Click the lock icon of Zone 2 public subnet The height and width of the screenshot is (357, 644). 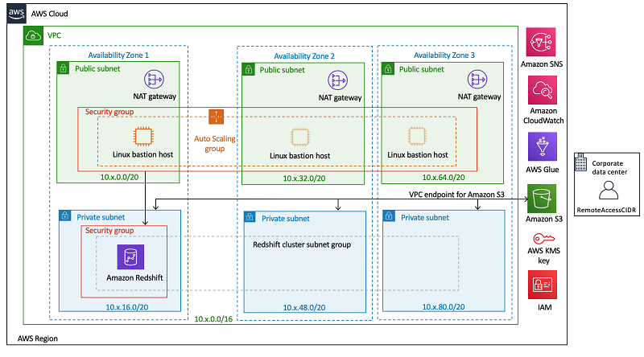click(249, 69)
